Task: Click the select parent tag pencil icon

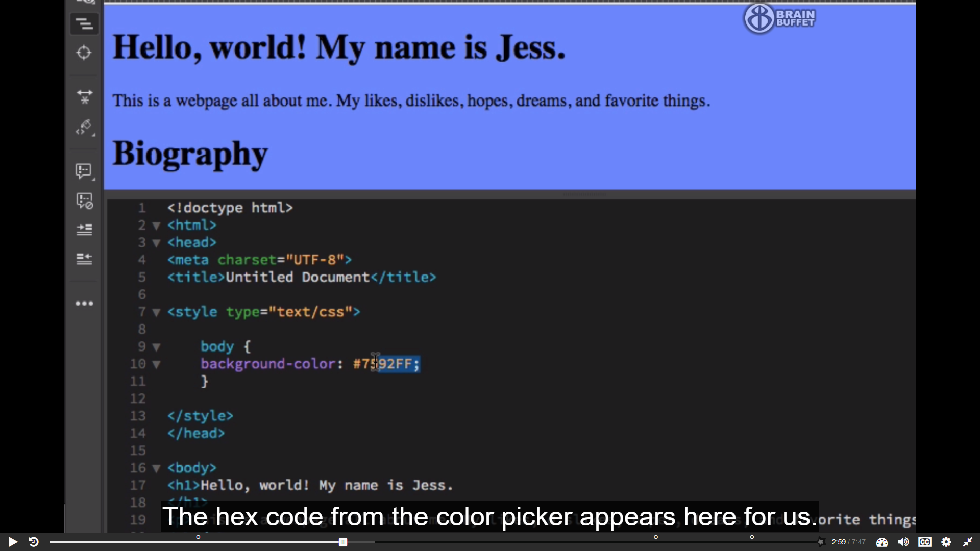Action: pos(84,127)
